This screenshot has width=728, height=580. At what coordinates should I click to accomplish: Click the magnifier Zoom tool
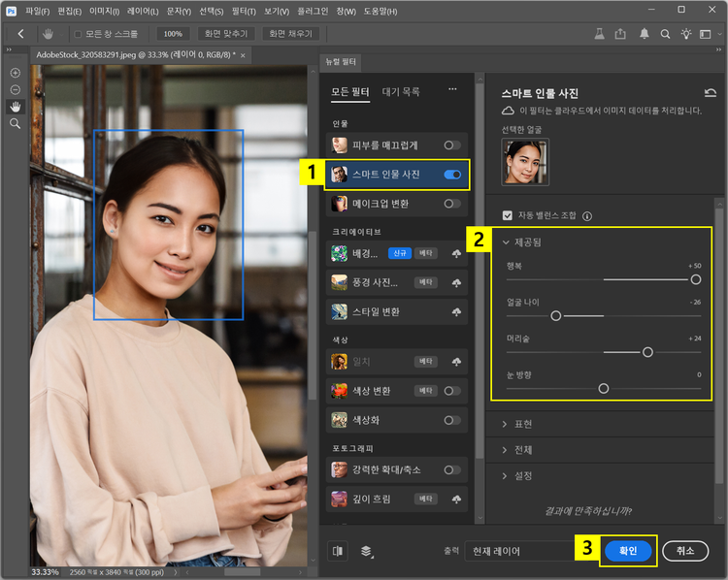pos(15,124)
